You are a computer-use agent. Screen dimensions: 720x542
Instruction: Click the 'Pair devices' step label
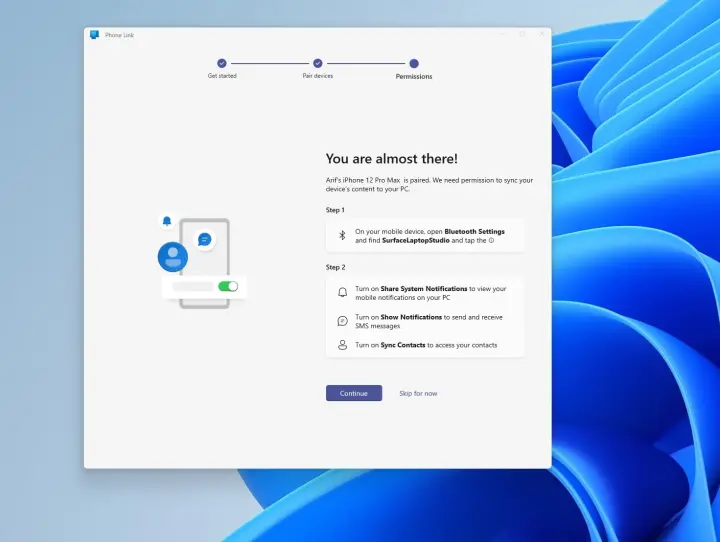pos(318,76)
